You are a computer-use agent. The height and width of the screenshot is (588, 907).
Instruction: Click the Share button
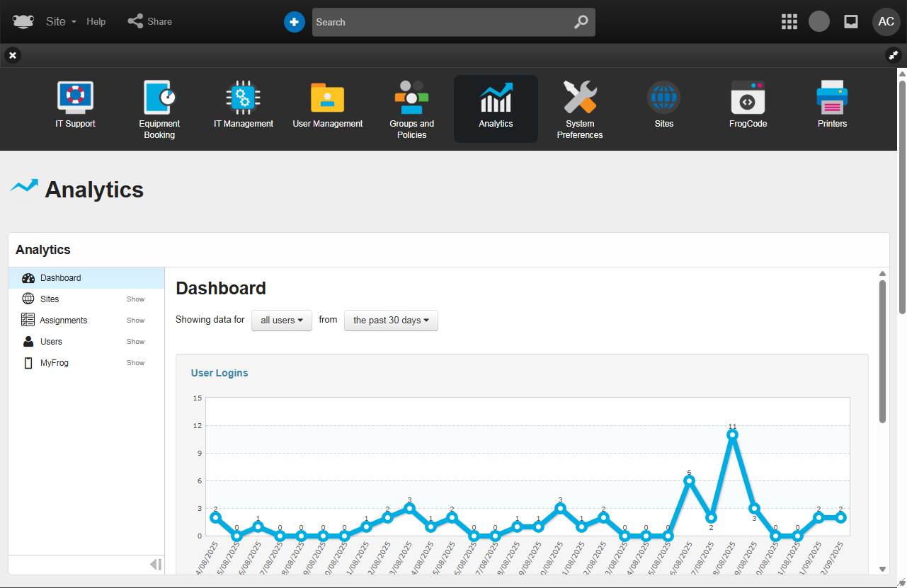(150, 22)
